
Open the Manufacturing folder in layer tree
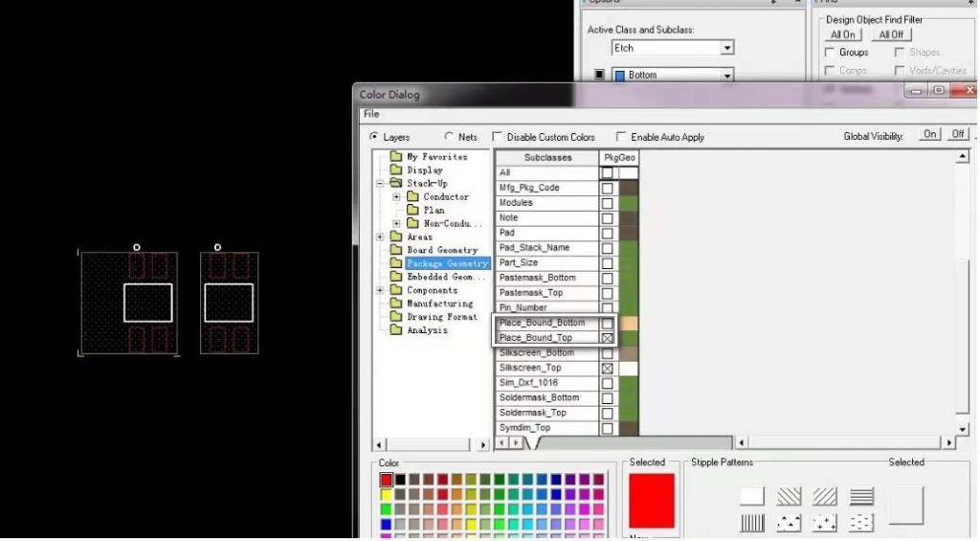point(439,304)
